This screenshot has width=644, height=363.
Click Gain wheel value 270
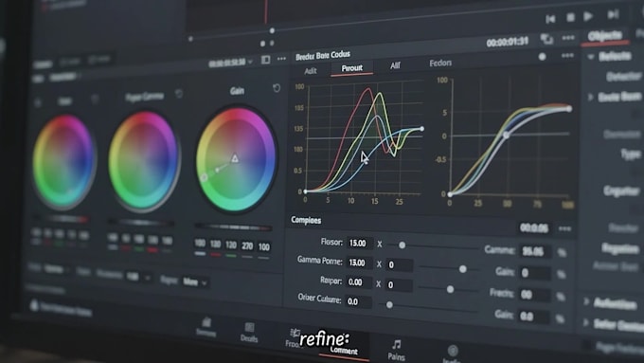coord(247,246)
